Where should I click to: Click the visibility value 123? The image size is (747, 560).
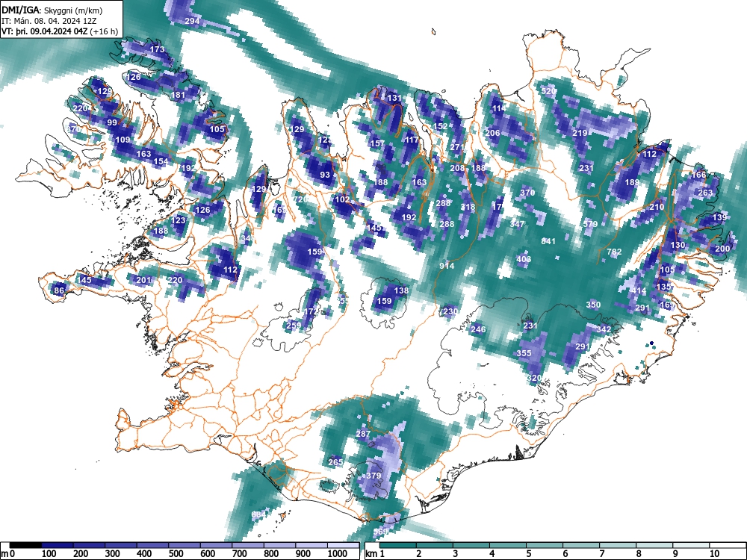(x=179, y=220)
